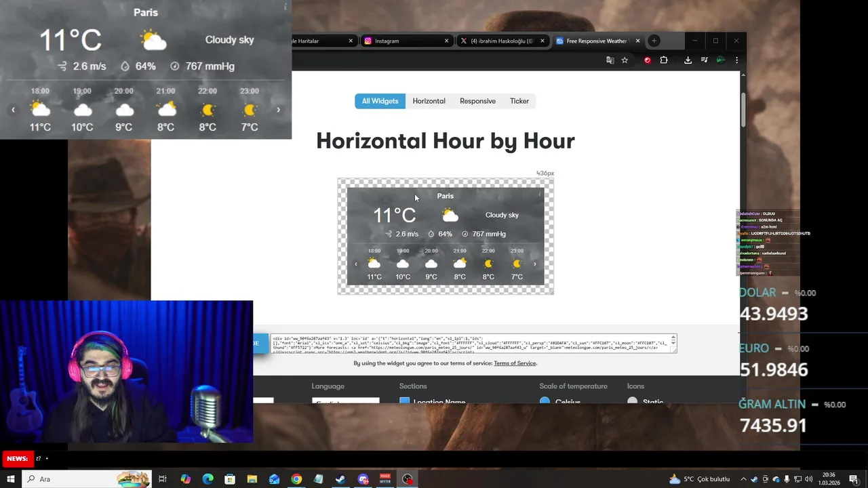Click previous arrow in the page's Paris widget
Viewport: 868px width, 488px height.
[356, 264]
